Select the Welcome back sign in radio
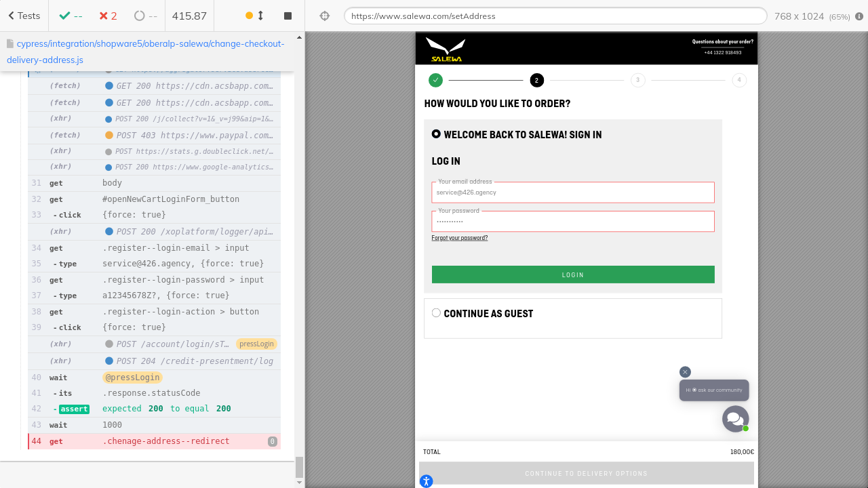The image size is (868, 488). coord(436,134)
